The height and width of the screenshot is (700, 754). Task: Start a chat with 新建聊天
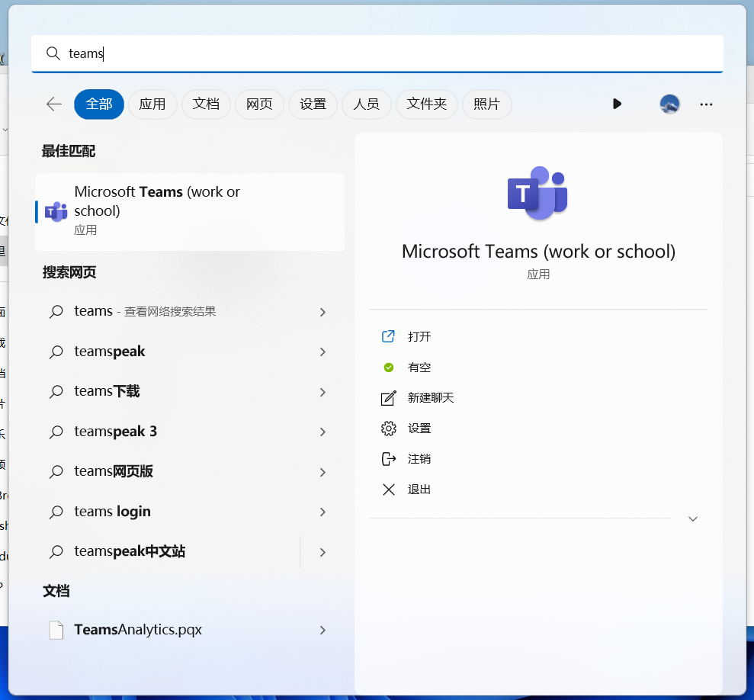click(431, 398)
